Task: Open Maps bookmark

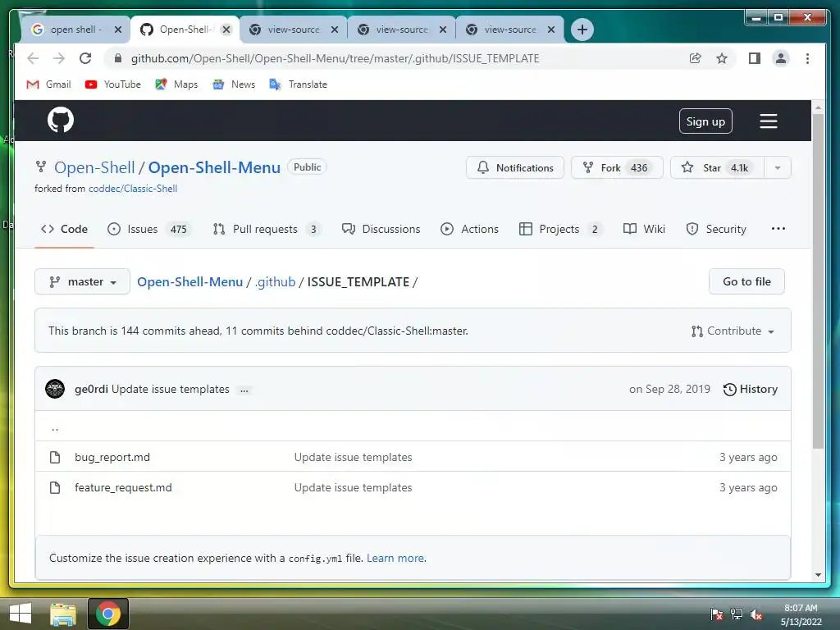Action: click(x=176, y=84)
